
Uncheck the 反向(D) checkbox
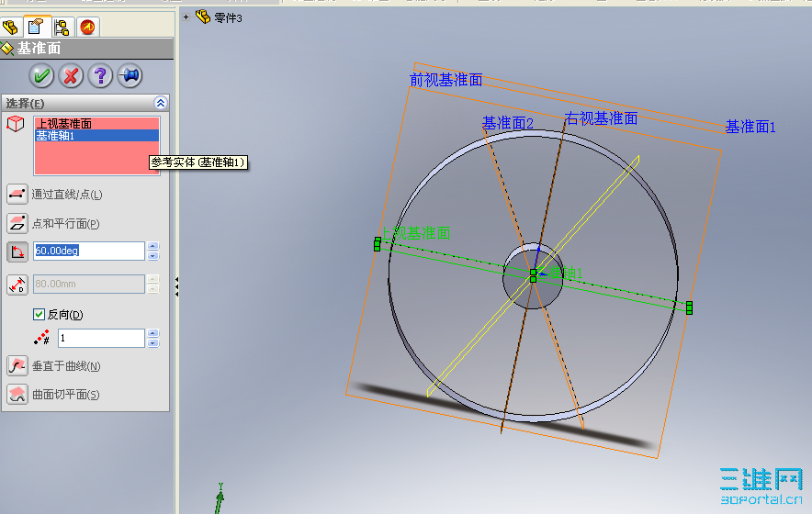coord(39,315)
